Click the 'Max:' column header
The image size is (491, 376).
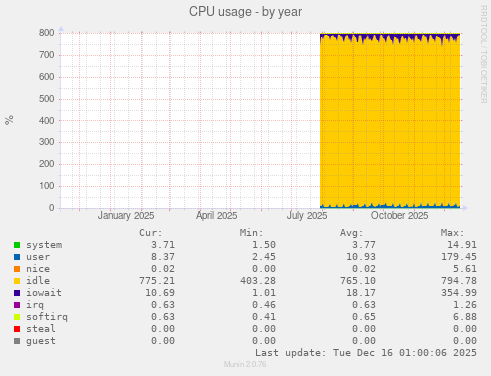click(452, 233)
